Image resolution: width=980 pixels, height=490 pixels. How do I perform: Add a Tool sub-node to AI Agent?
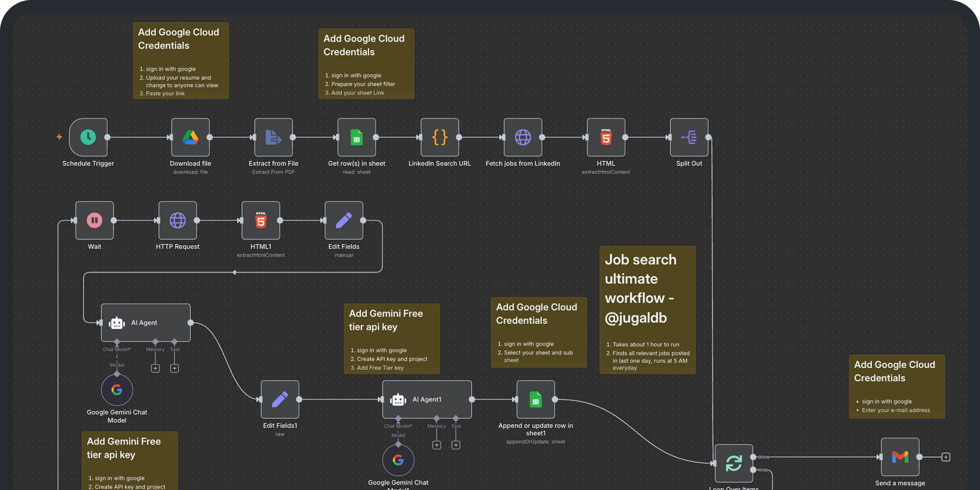click(x=175, y=368)
